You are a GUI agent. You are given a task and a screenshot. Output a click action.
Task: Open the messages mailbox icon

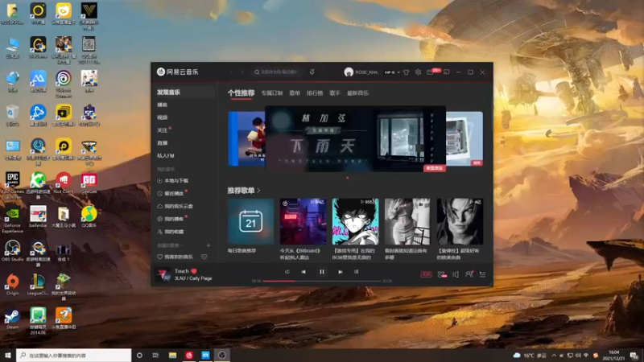point(430,72)
